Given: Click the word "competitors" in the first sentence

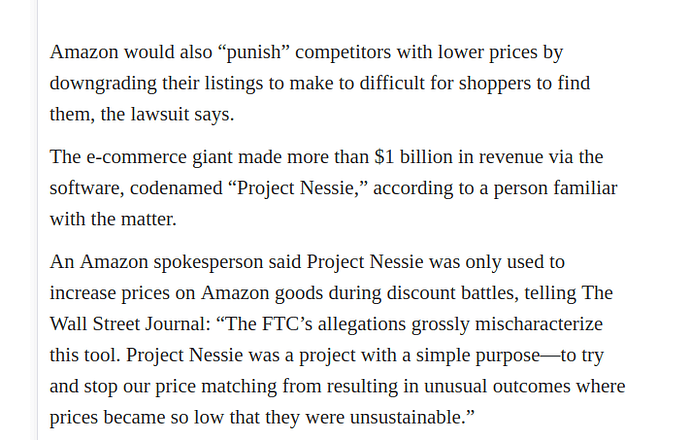Looking at the screenshot, I should [x=343, y=52].
